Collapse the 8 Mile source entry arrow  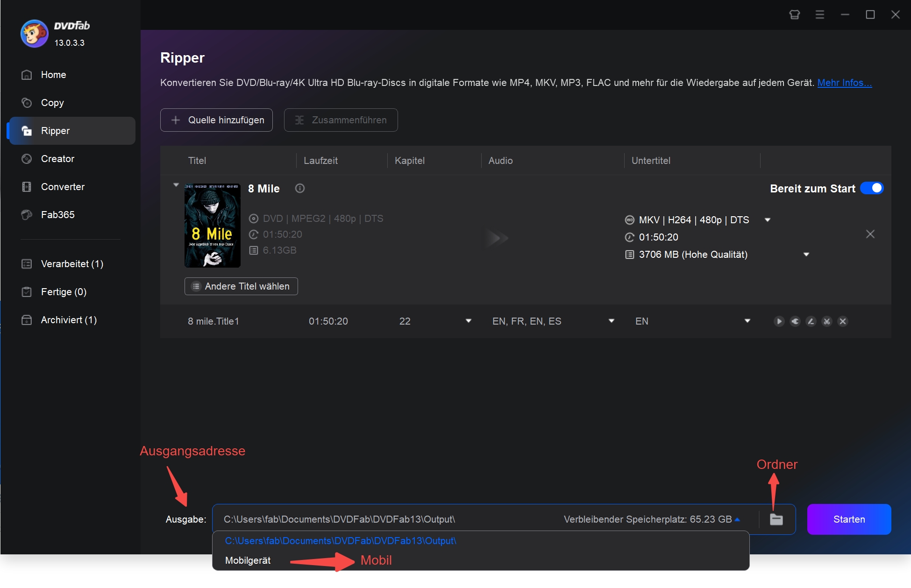[176, 185]
